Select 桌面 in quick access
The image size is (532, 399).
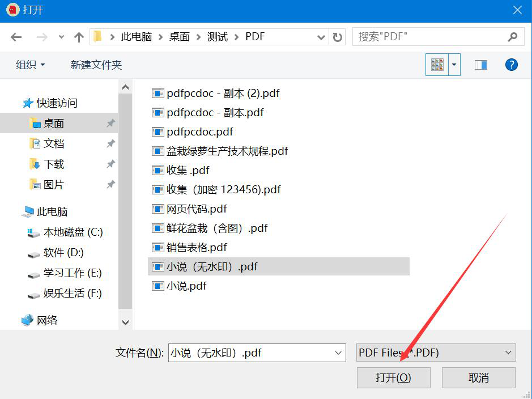coord(59,123)
